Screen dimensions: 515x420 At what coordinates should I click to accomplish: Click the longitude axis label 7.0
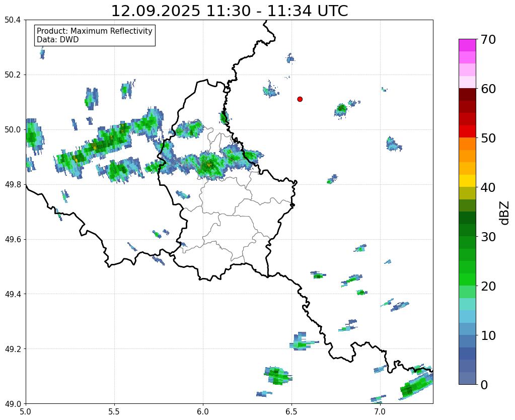coord(380,411)
